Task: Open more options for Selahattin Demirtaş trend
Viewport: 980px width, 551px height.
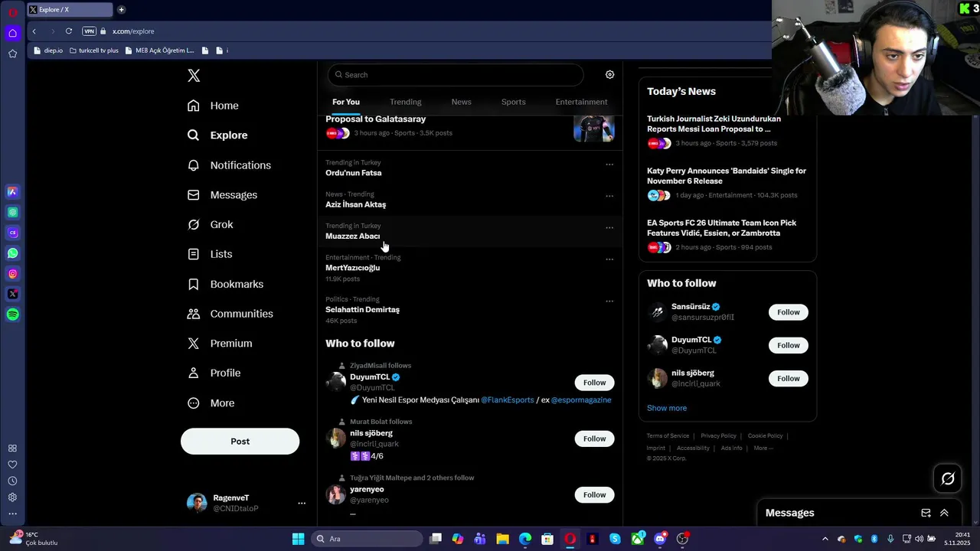Action: (x=609, y=302)
